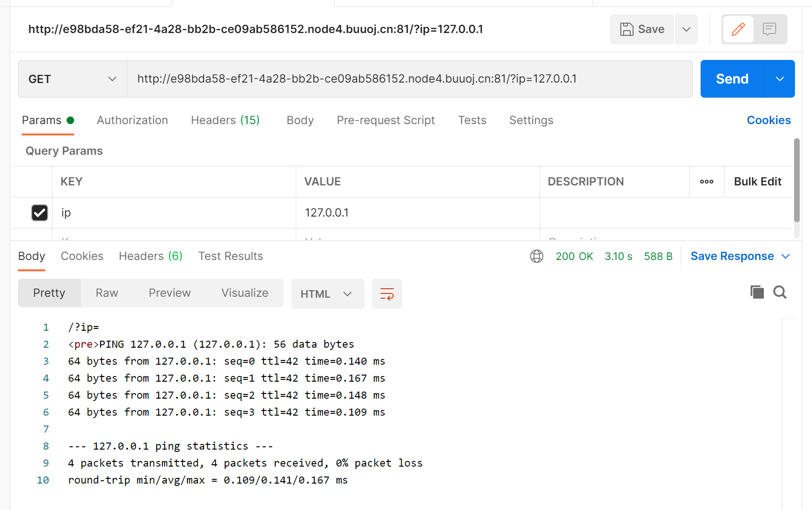
Task: Open the GET method dropdown
Action: (72, 79)
